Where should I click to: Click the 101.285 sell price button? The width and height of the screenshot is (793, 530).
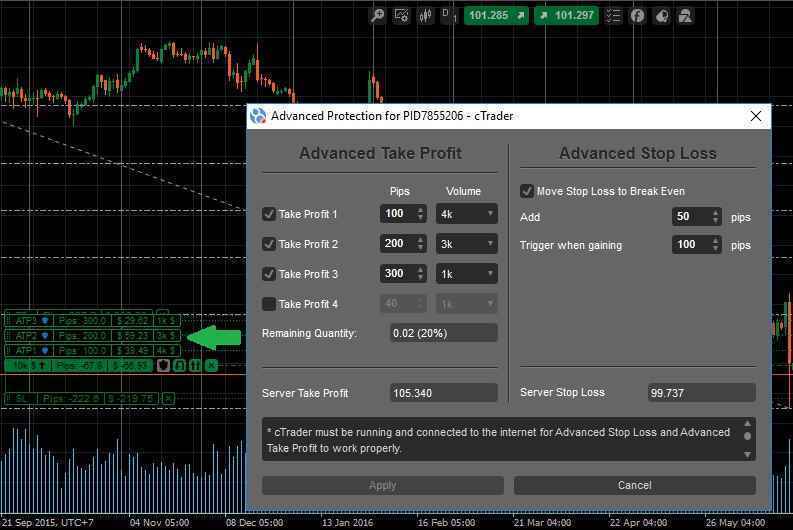click(495, 16)
